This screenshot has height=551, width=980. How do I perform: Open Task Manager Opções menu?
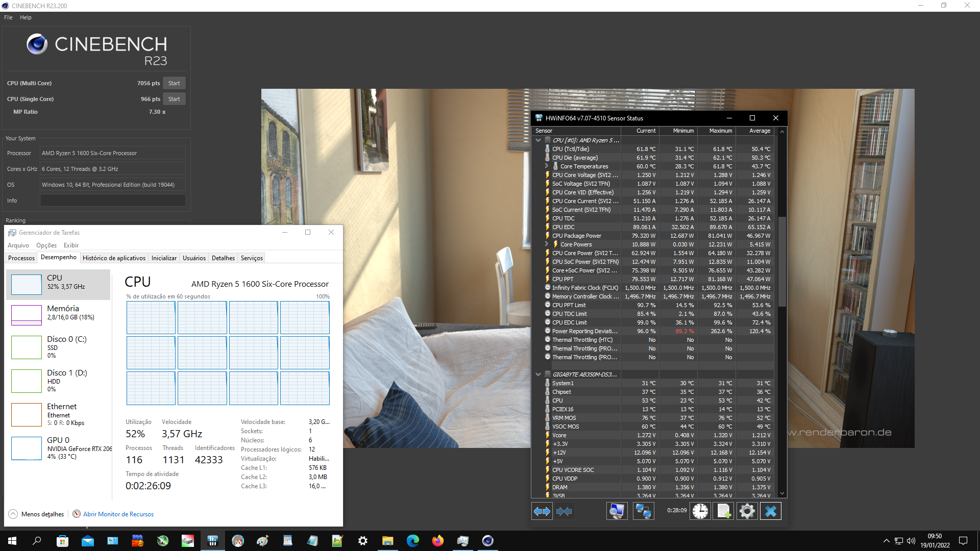(46, 245)
